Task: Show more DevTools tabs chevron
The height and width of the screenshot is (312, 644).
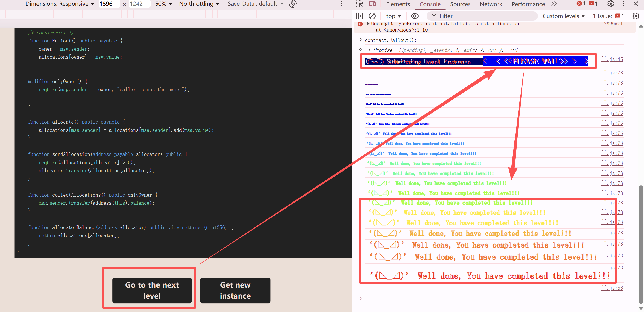Action: point(554,4)
